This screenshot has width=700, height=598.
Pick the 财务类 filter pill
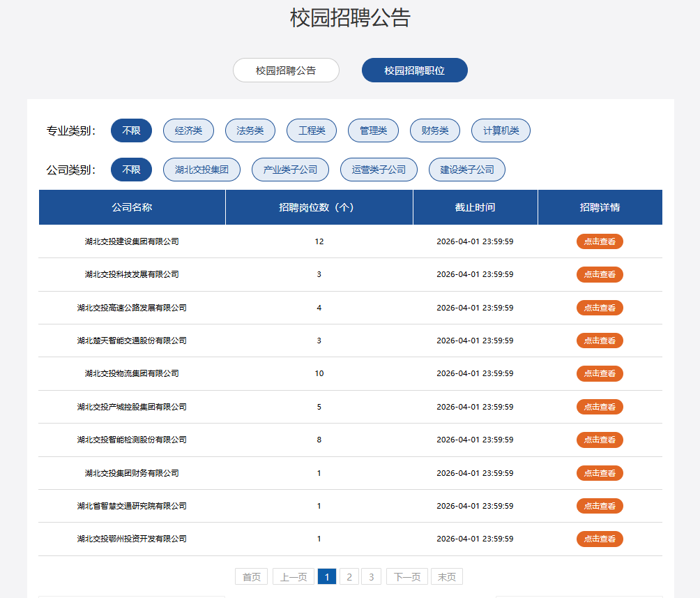[435, 130]
